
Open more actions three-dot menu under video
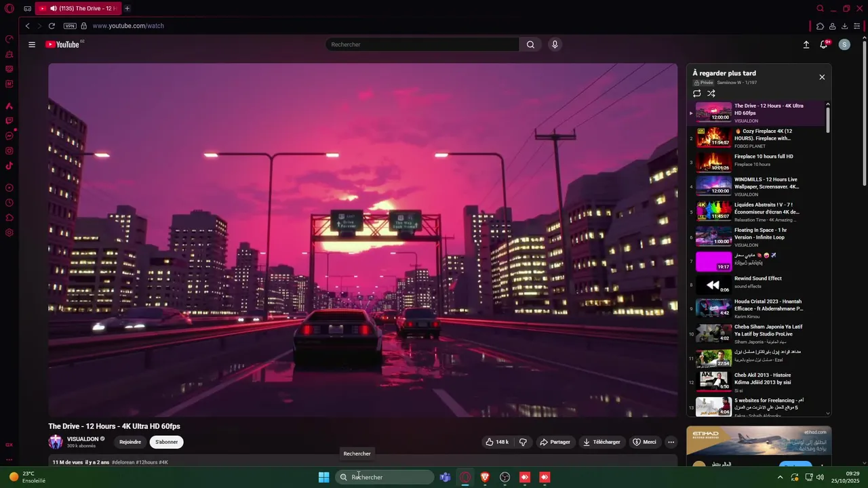tap(671, 442)
